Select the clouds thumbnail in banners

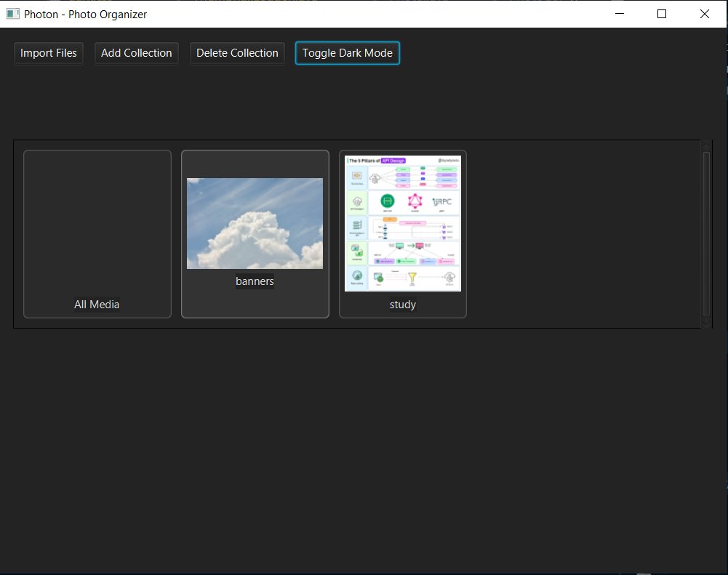[255, 223]
